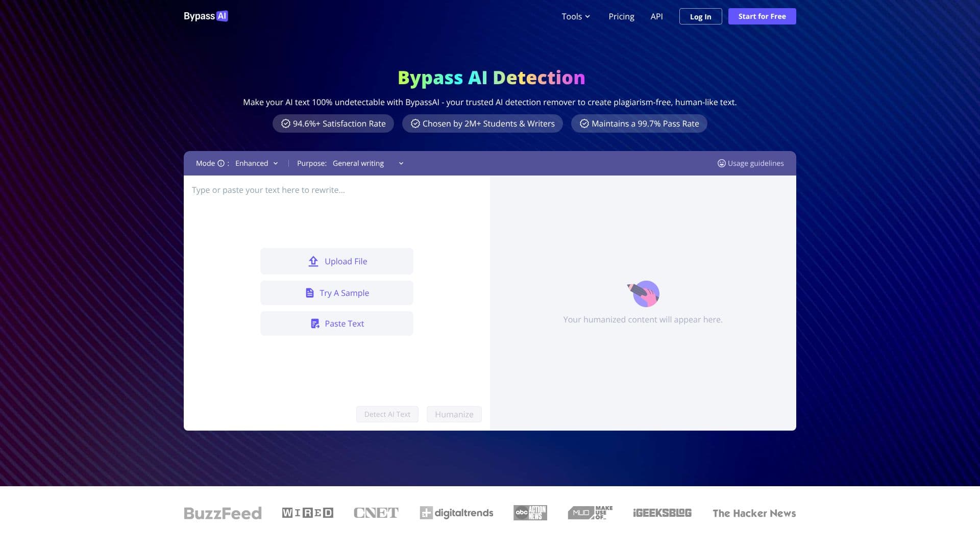The height and width of the screenshot is (551, 980).
Task: Click 'Your humanized content will appear here.' text
Action: (643, 319)
